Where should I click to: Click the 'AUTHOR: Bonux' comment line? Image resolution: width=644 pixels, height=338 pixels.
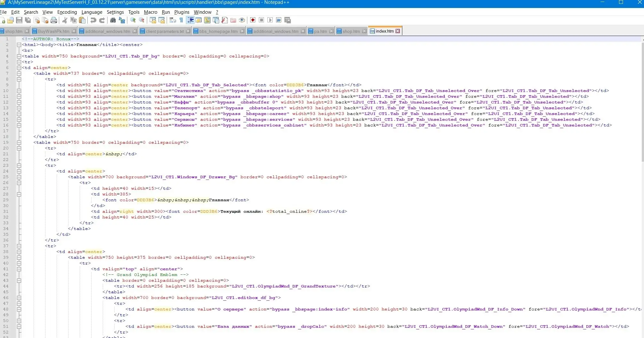51,39
